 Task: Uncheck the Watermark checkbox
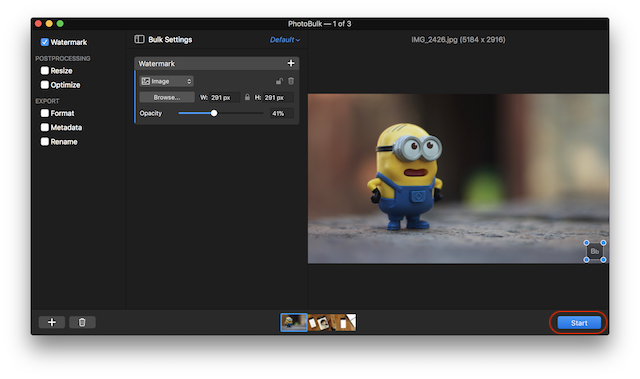pyautogui.click(x=44, y=42)
